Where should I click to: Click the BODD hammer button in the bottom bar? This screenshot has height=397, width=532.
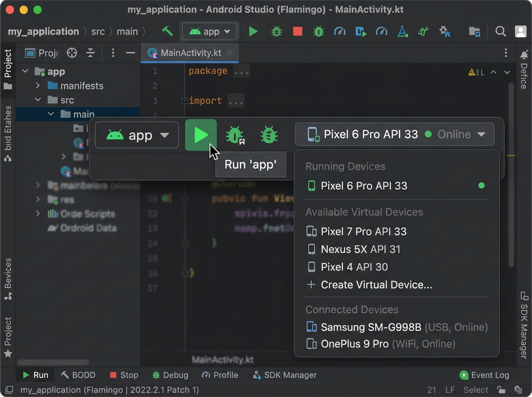pyautogui.click(x=78, y=375)
